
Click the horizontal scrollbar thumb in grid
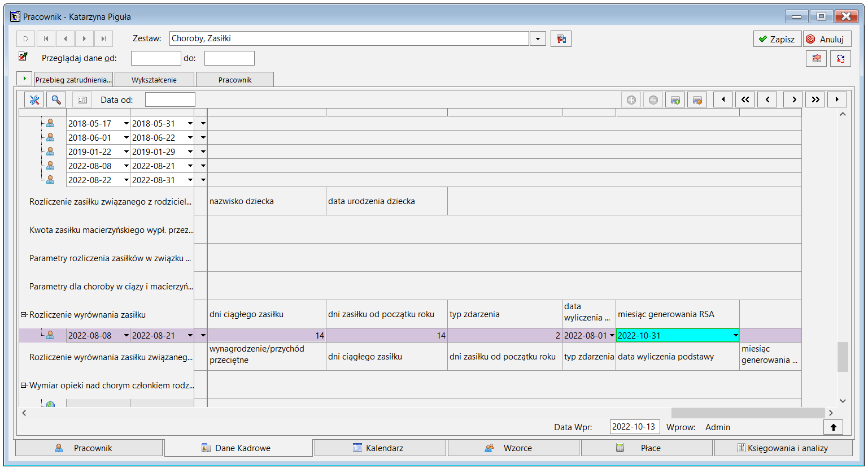[748, 413]
